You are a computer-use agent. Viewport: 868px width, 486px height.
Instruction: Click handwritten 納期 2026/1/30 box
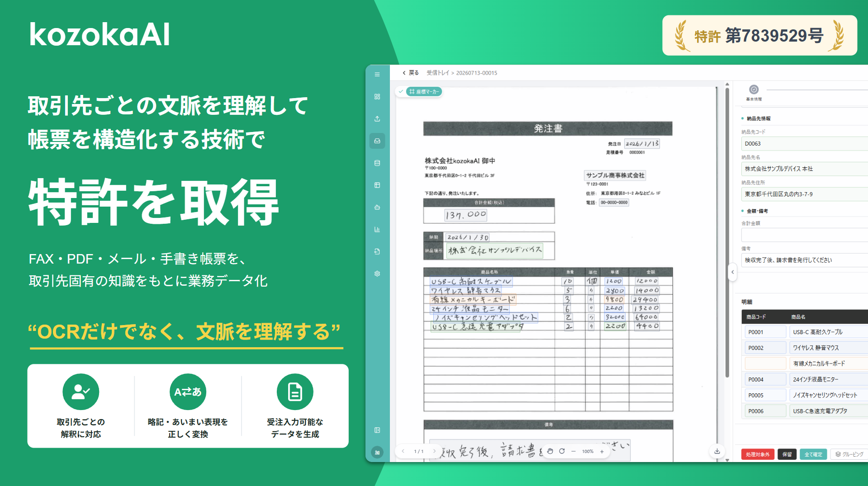coord(468,237)
